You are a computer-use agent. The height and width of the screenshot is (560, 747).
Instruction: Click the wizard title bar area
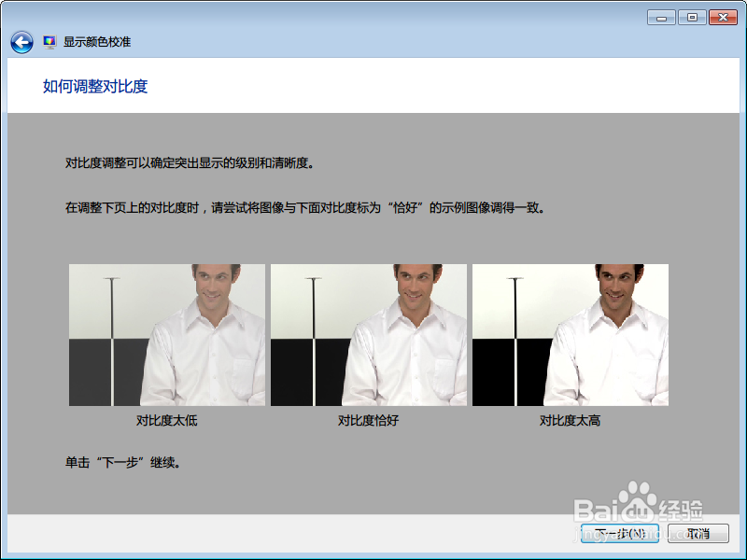(373, 15)
